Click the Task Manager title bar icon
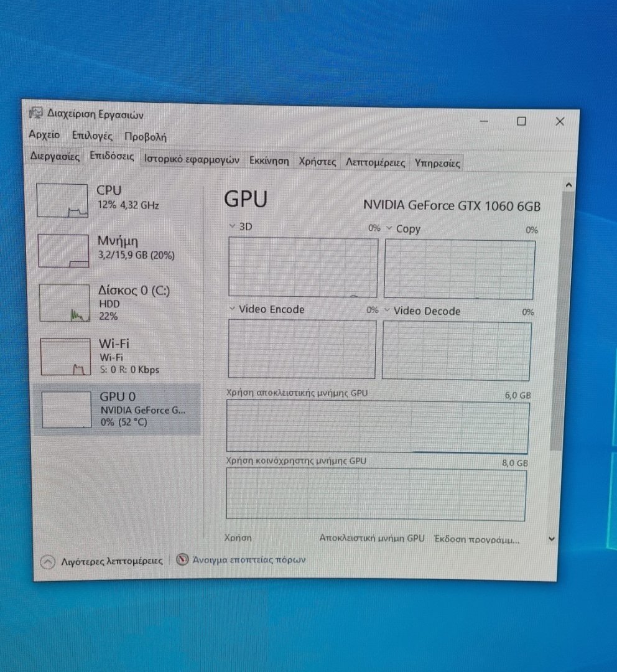The width and height of the screenshot is (617, 672). click(x=36, y=113)
